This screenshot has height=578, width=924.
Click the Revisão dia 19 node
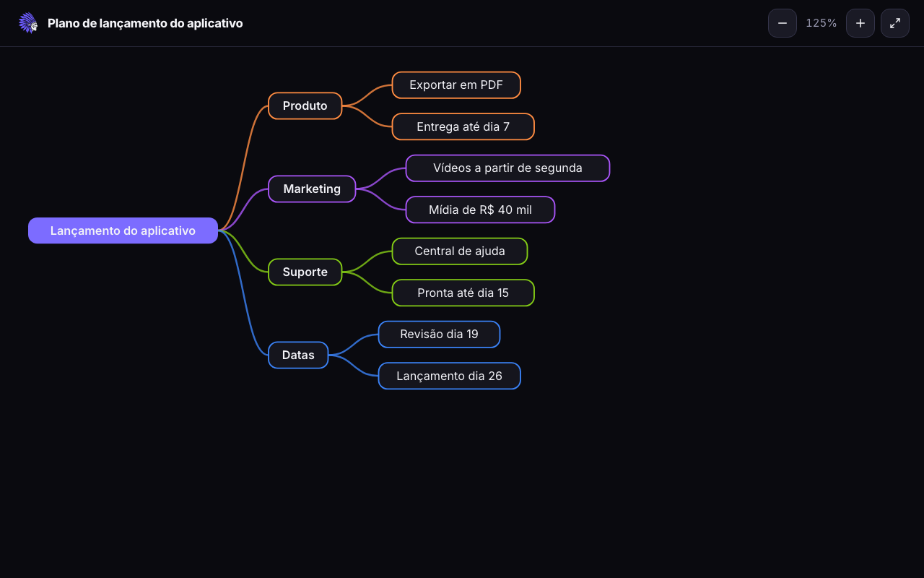pyautogui.click(x=439, y=335)
